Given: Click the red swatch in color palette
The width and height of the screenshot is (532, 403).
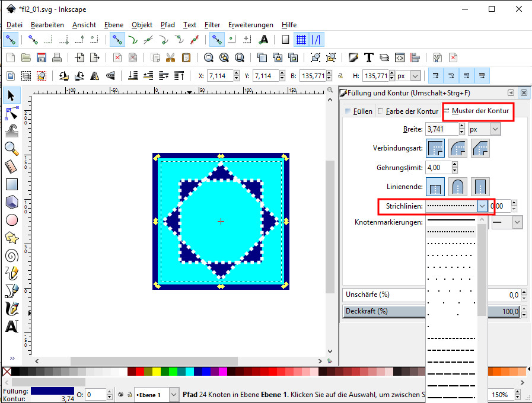Looking at the screenshot, I should pyautogui.click(x=139, y=372).
